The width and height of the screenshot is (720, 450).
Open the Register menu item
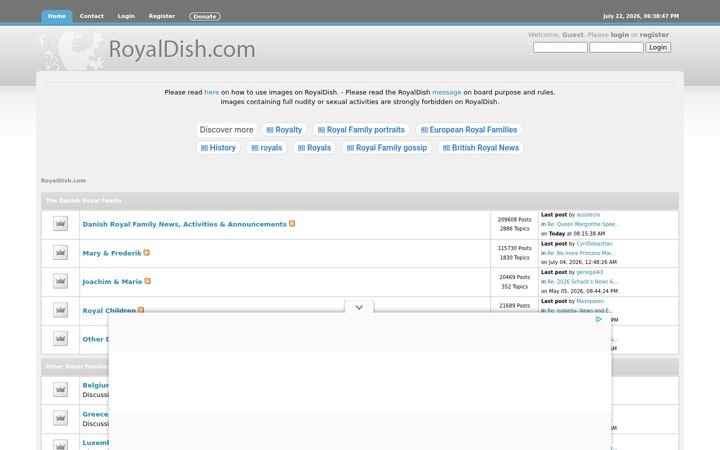[162, 16]
